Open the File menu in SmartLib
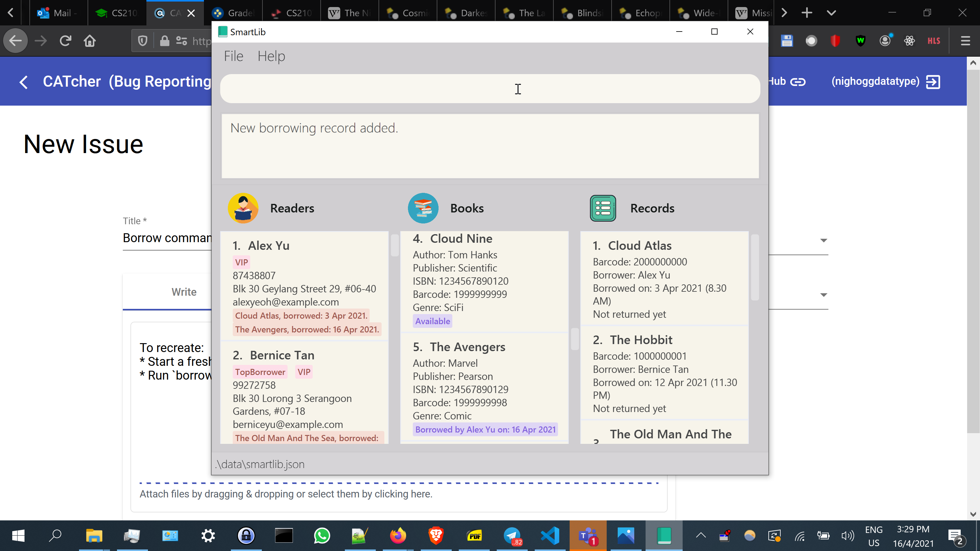Screen dimensions: 980x551 point(233,56)
